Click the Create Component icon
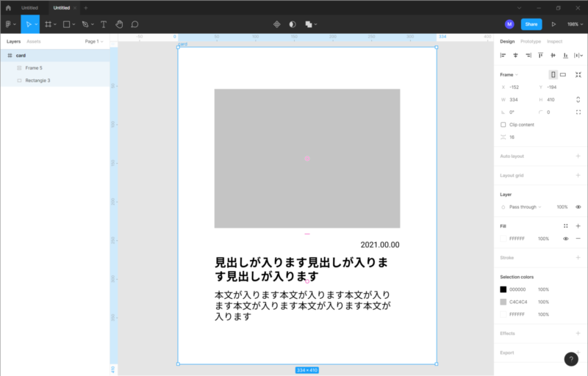Screen dimensions: 588x376 277,24
